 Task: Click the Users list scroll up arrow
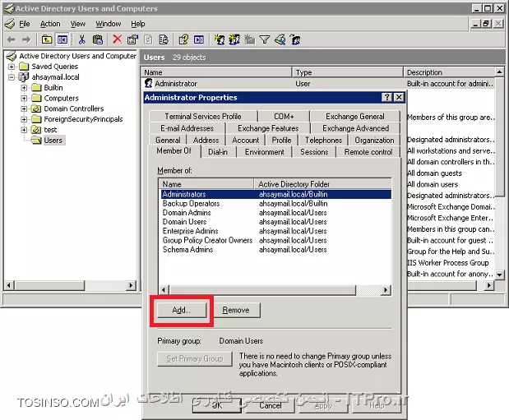500,72
